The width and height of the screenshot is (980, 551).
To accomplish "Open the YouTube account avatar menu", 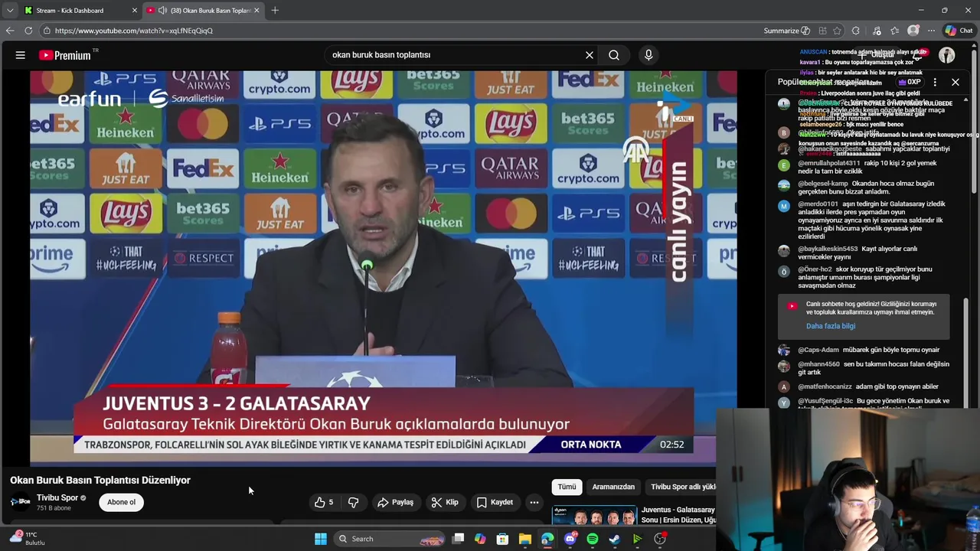I will click(947, 55).
